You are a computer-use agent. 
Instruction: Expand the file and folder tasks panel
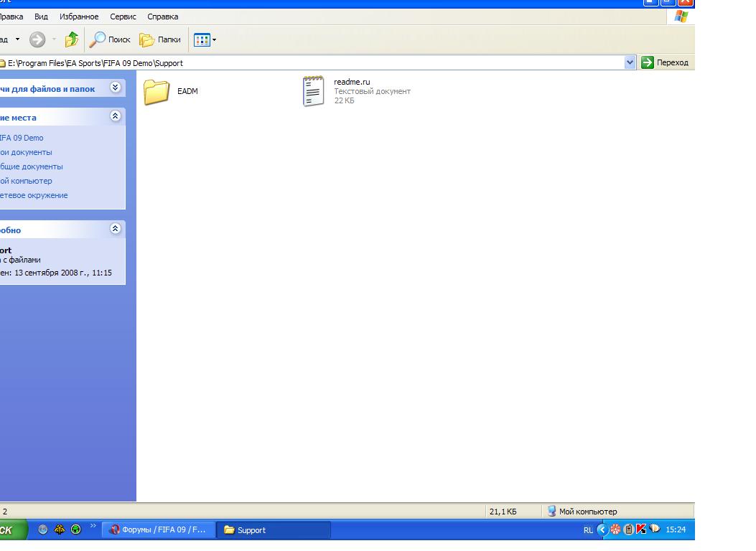pyautogui.click(x=116, y=88)
